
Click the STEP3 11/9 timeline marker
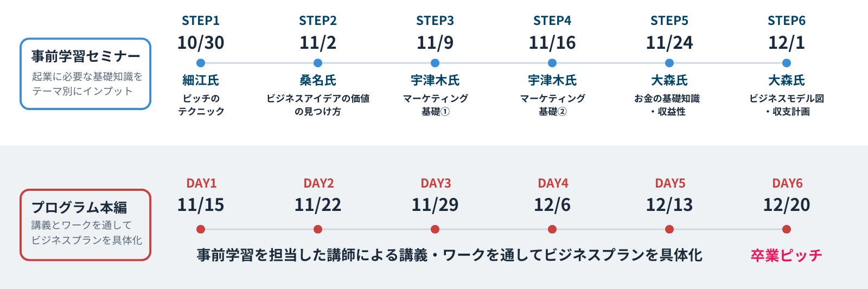click(x=435, y=63)
